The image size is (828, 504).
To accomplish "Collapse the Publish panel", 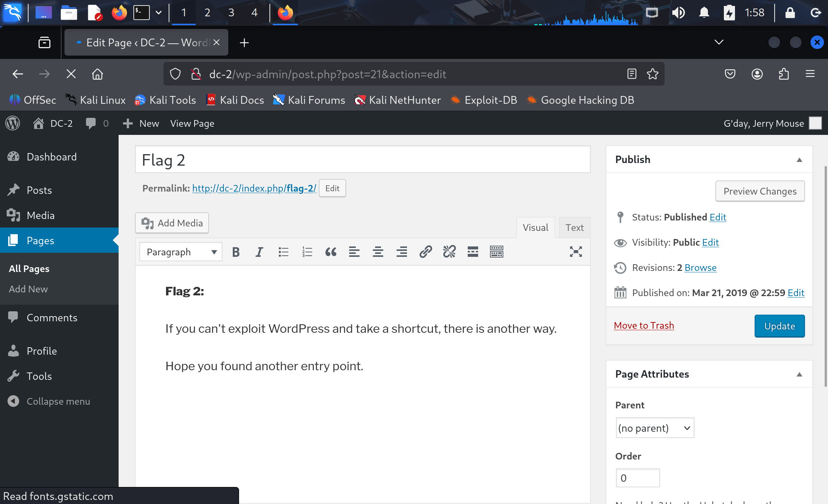I will coord(799,160).
